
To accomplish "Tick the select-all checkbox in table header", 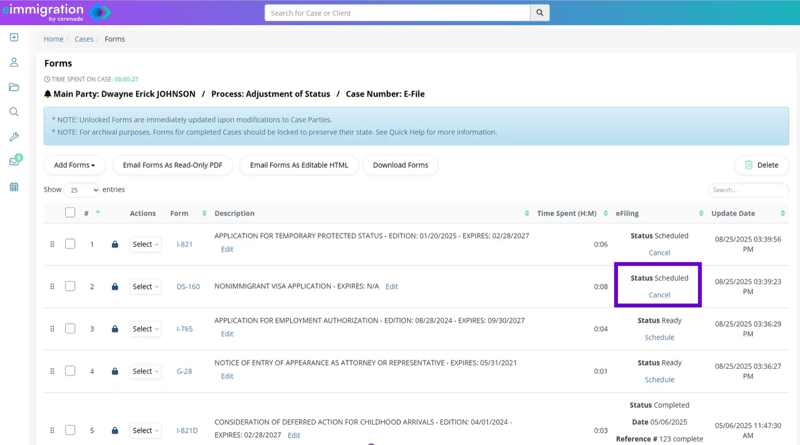I will [70, 213].
